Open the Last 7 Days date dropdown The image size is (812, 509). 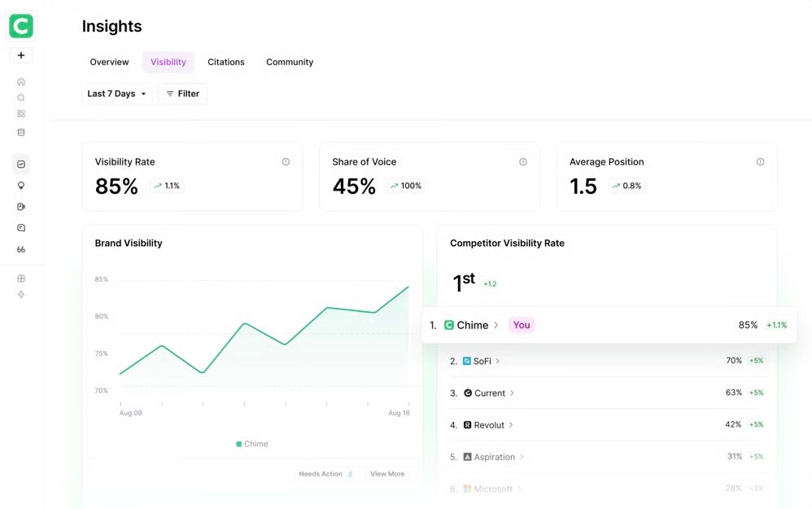click(116, 94)
